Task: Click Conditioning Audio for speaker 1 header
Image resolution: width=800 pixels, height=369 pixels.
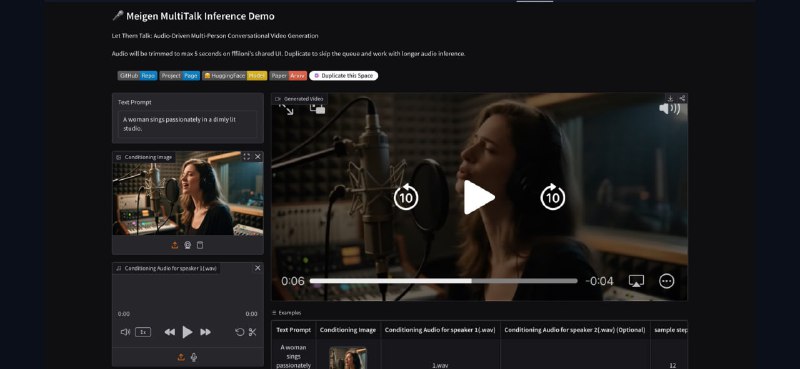Action: [440, 330]
